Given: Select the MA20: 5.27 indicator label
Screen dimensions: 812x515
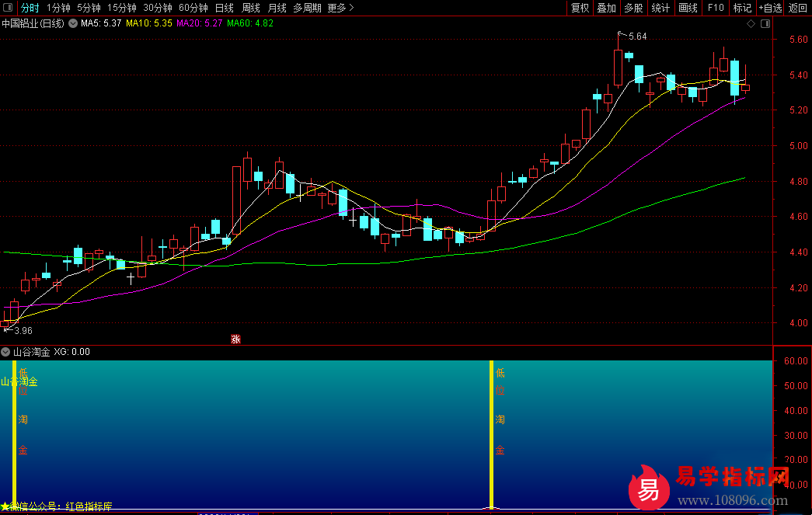Looking at the screenshot, I should click(200, 23).
